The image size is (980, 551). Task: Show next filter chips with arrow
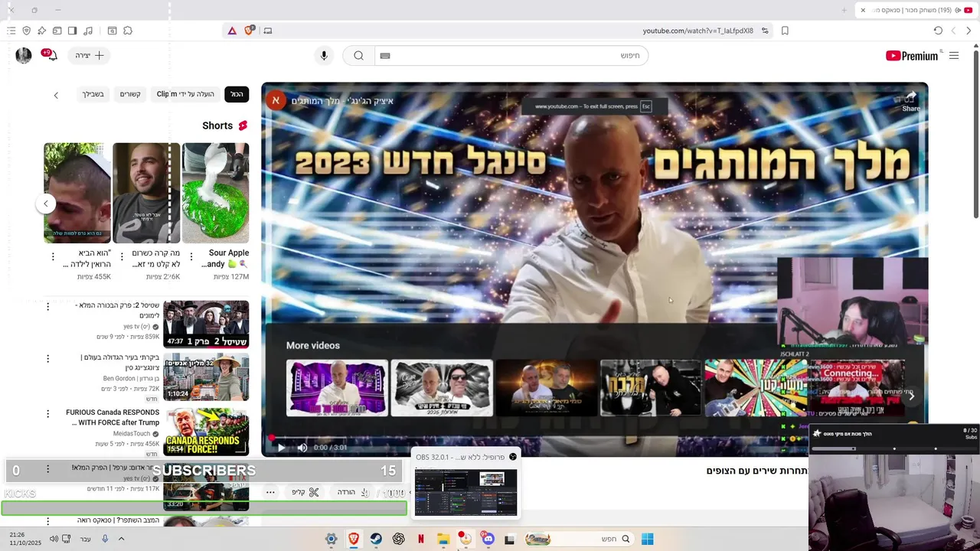[56, 95]
